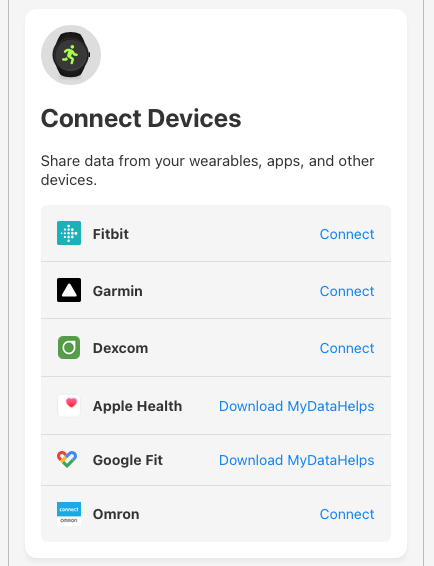The image size is (434, 566).
Task: Connect the Dexcom device
Action: pyautogui.click(x=347, y=348)
